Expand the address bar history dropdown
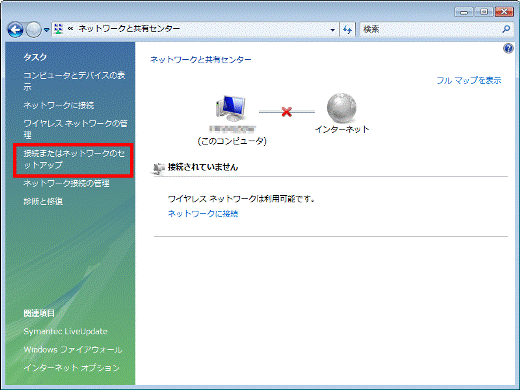 tap(332, 30)
